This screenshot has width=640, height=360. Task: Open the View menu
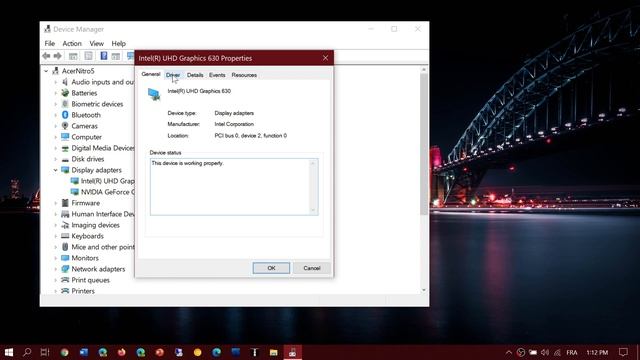point(97,43)
